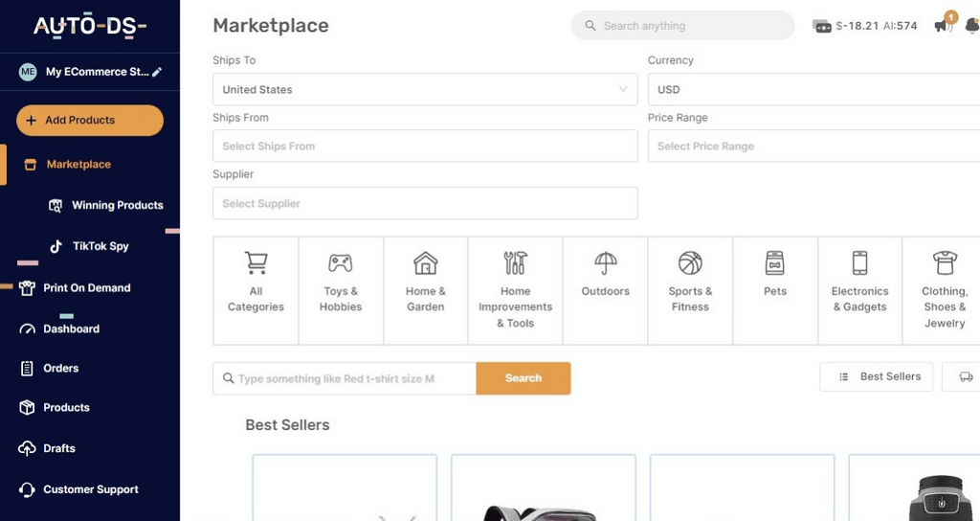Open the Best Sellers sort dropdown
Viewport: 980px width, 521px height.
877,376
